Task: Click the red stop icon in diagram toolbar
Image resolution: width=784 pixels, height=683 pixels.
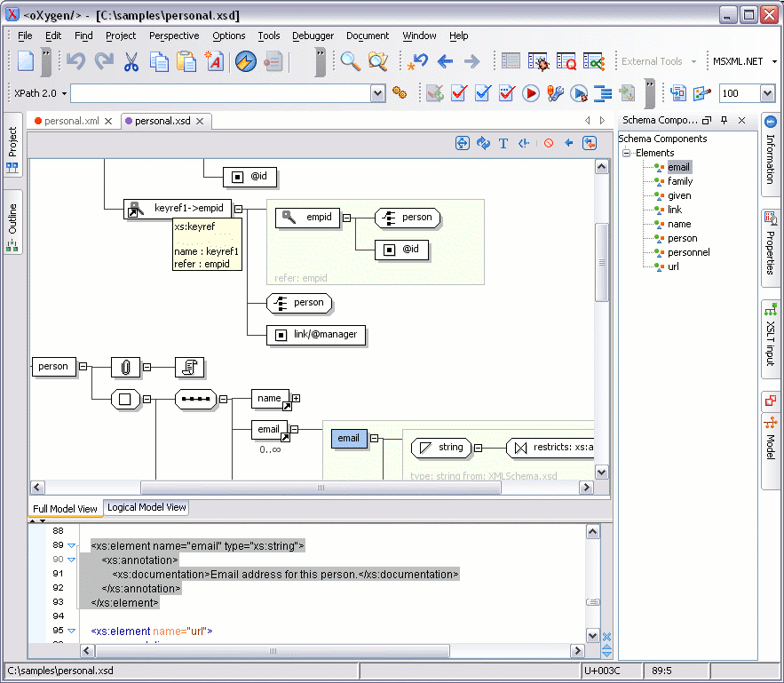Action: [549, 143]
